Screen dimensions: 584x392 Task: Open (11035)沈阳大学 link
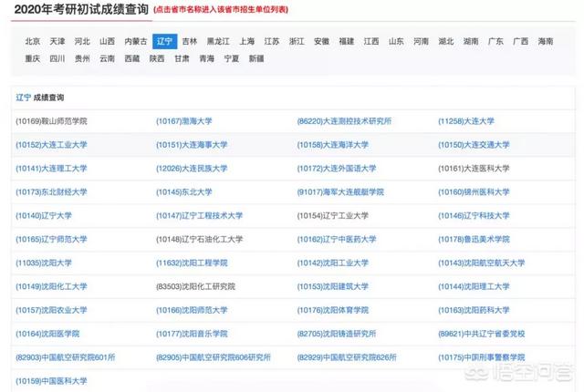tap(44, 263)
